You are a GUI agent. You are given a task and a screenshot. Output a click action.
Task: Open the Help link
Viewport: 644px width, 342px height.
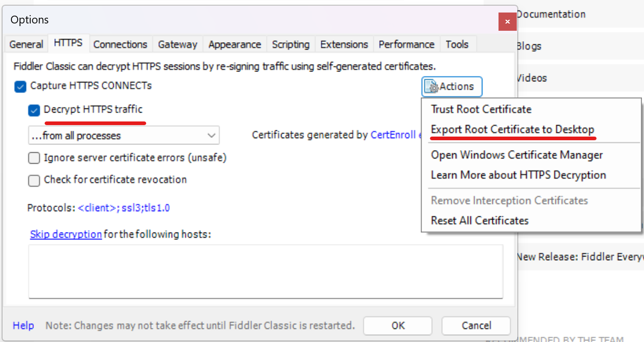(x=23, y=325)
